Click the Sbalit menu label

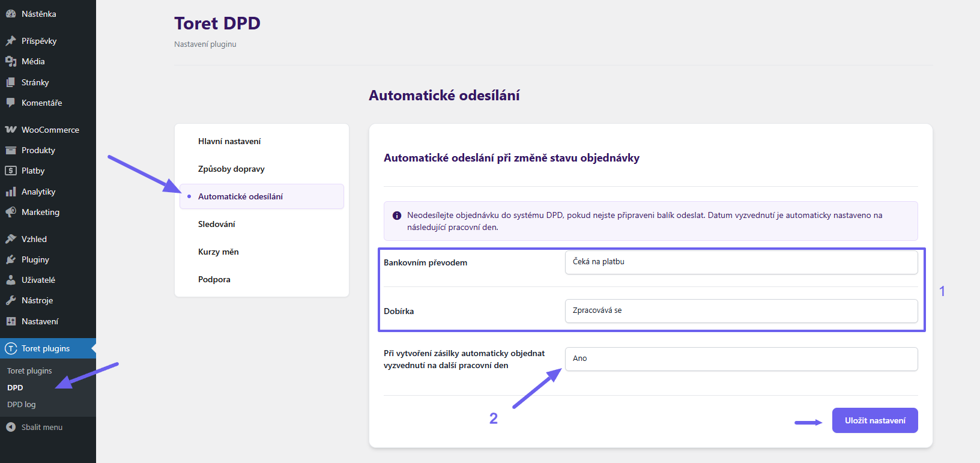point(42,427)
